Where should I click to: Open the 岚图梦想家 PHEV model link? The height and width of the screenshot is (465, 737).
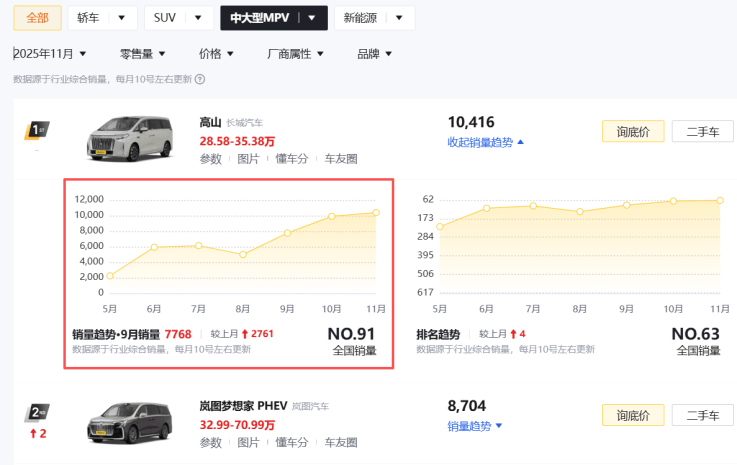(x=243, y=406)
